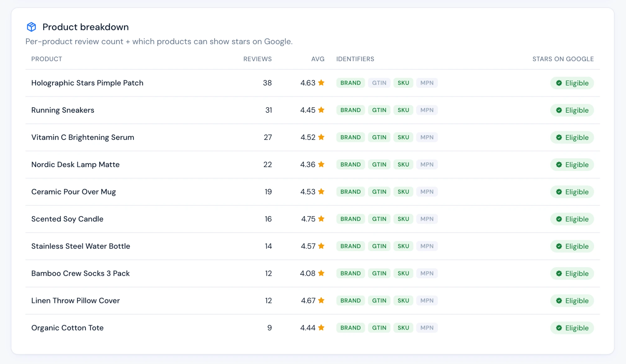Screen dimensions: 626x364
Task: Click MPN tag in Bamboo Crew Socks row
Action: tap(427, 274)
